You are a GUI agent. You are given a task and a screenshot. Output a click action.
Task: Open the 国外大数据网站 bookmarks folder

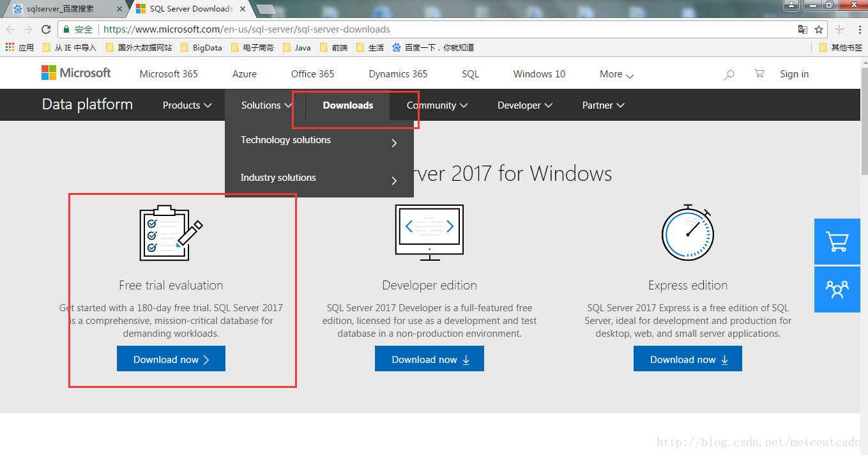[x=139, y=47]
